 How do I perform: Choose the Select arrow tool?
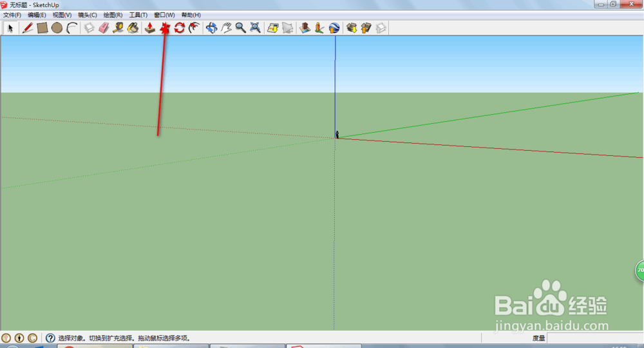pos(10,28)
